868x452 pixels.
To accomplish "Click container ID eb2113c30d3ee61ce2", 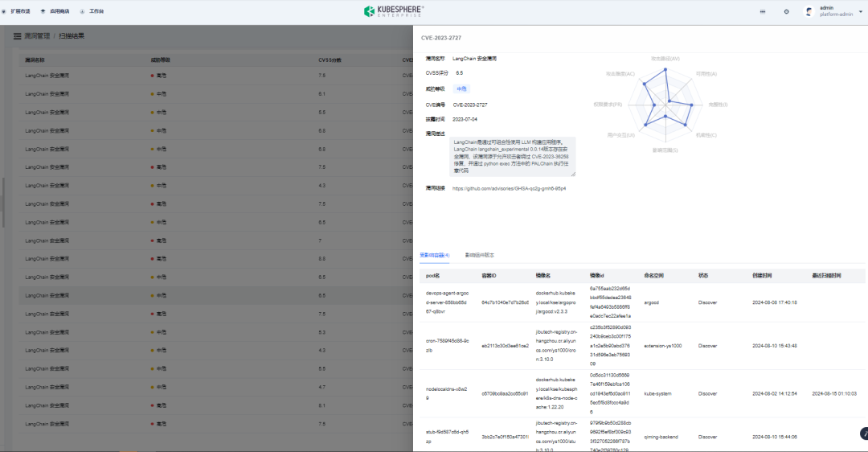I will click(505, 346).
